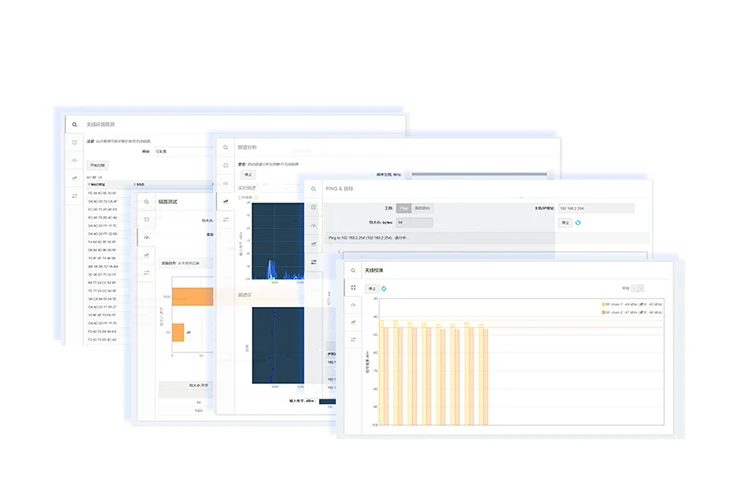Click host IP address field 192.168.2.254
Screen dimensions: 750x497
(x=596, y=208)
